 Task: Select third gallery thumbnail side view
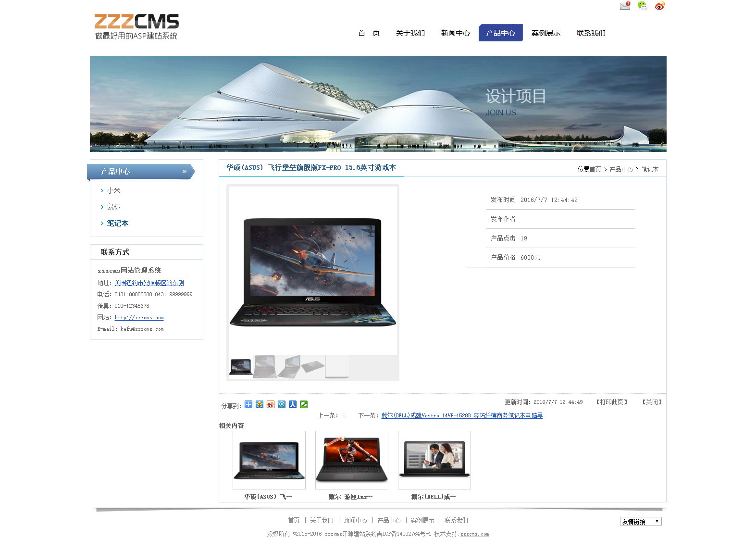(289, 367)
